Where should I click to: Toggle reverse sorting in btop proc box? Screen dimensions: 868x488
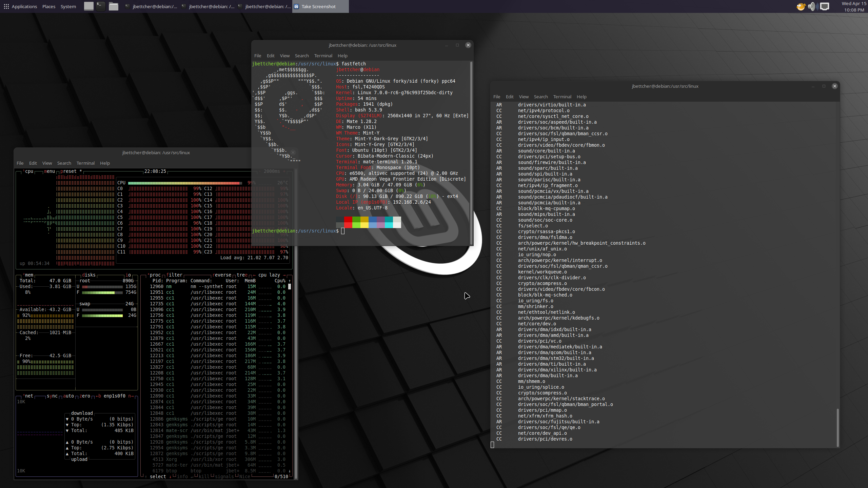pos(222,275)
